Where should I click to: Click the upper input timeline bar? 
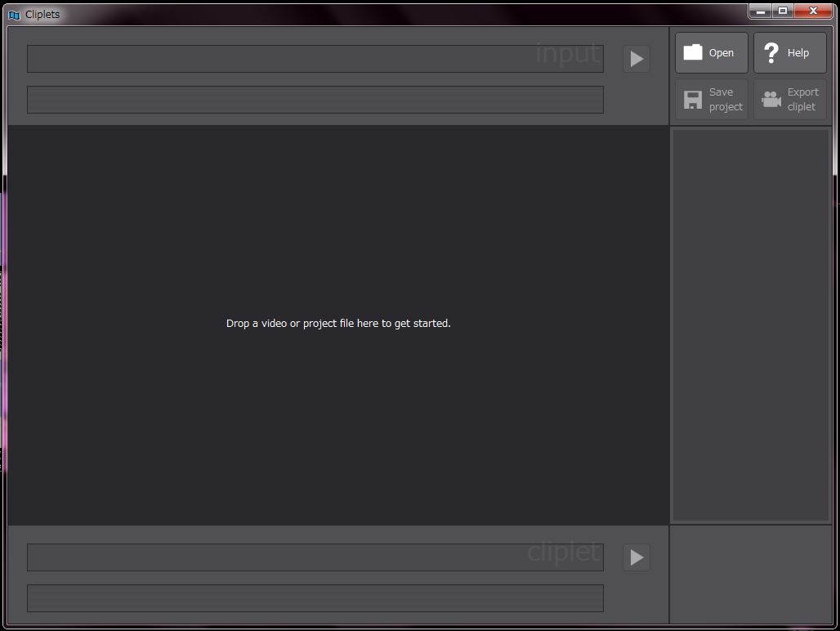[x=315, y=58]
